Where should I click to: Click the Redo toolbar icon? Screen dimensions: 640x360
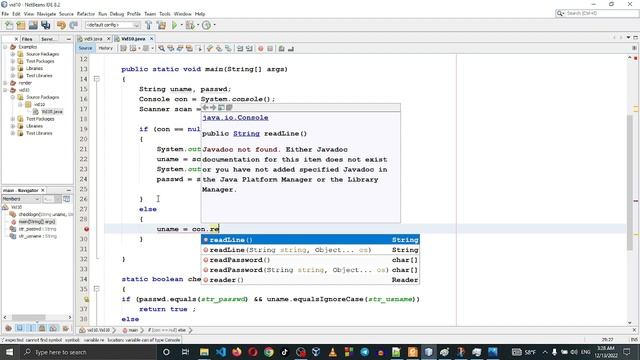[x=73, y=25]
